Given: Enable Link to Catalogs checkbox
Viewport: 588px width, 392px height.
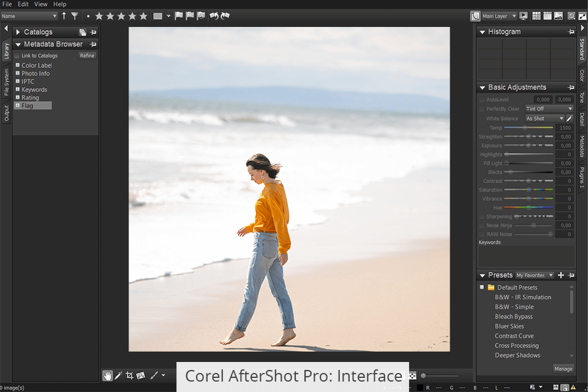Looking at the screenshot, I should [x=17, y=56].
